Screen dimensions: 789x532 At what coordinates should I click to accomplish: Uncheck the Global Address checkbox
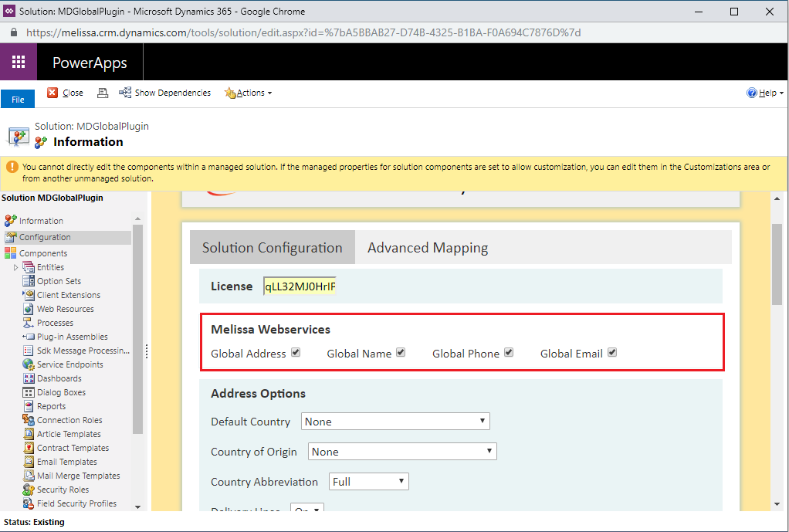296,352
